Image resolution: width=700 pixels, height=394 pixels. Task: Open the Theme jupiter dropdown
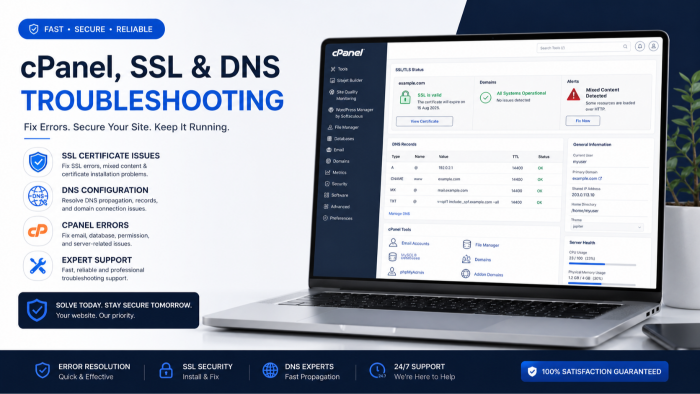coord(607,227)
